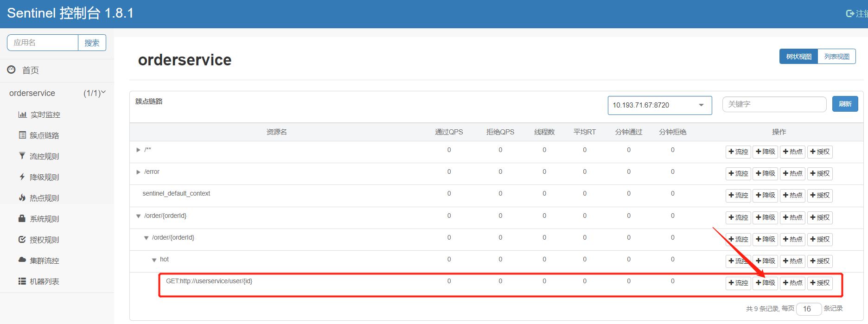Add 流控 rule for GET:http://userservice/user/{id}
Screen dimensions: 868x324
pyautogui.click(x=738, y=283)
